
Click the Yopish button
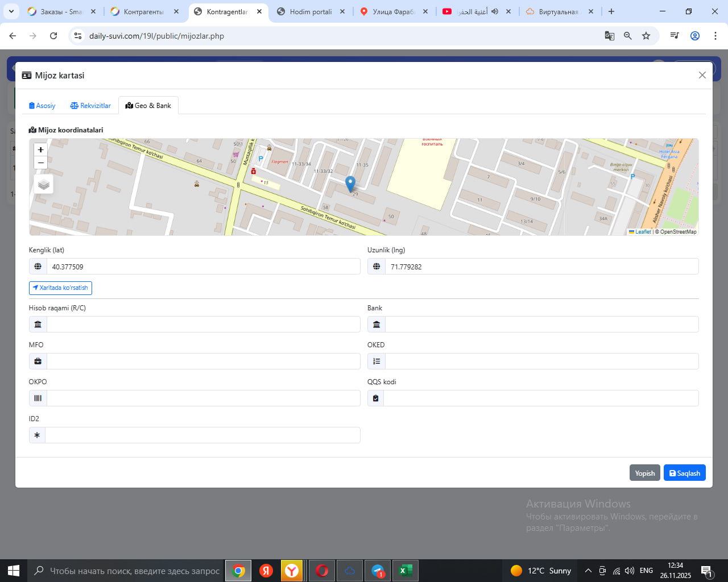(x=644, y=473)
